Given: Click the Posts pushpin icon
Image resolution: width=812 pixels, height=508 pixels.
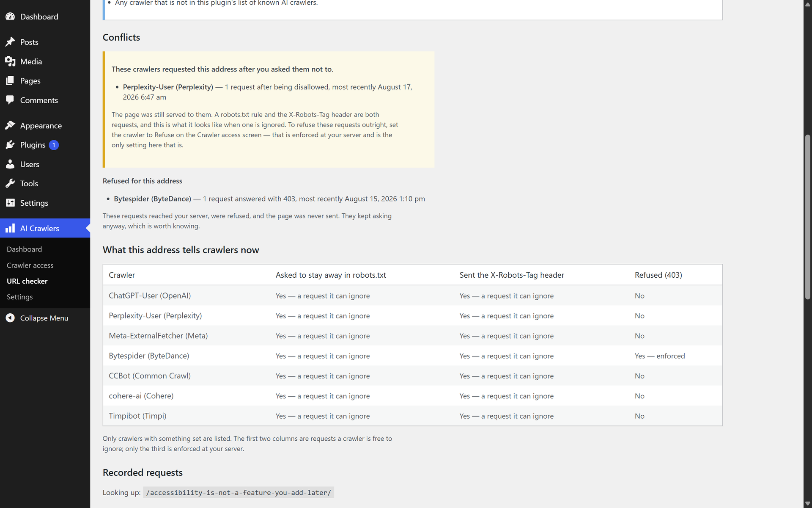Looking at the screenshot, I should 10,42.
